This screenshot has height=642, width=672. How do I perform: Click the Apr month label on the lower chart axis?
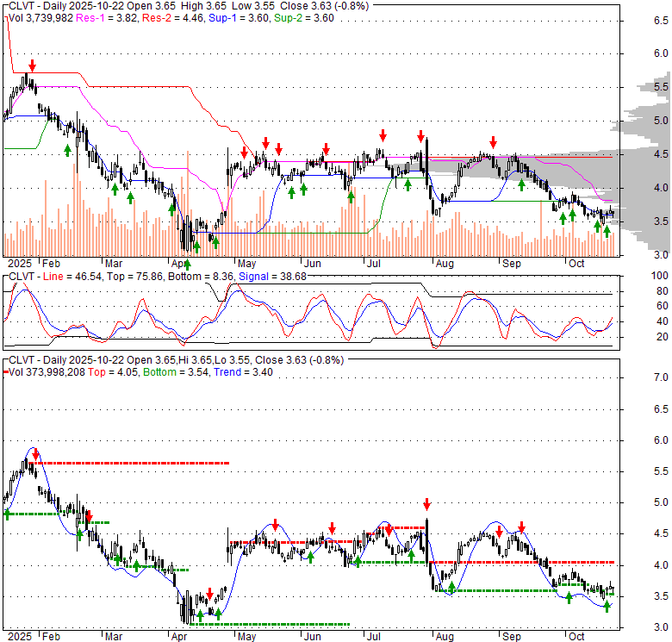(179, 637)
